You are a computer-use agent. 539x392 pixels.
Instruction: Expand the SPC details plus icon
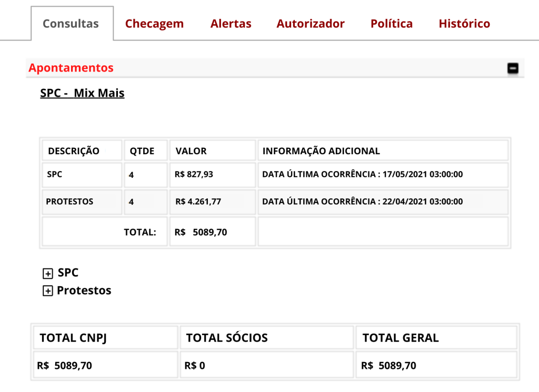48,274
